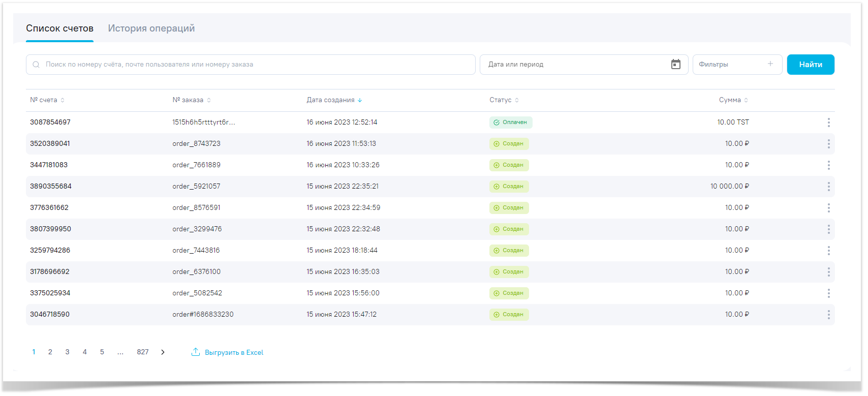Click the search magnifier icon

tap(36, 65)
